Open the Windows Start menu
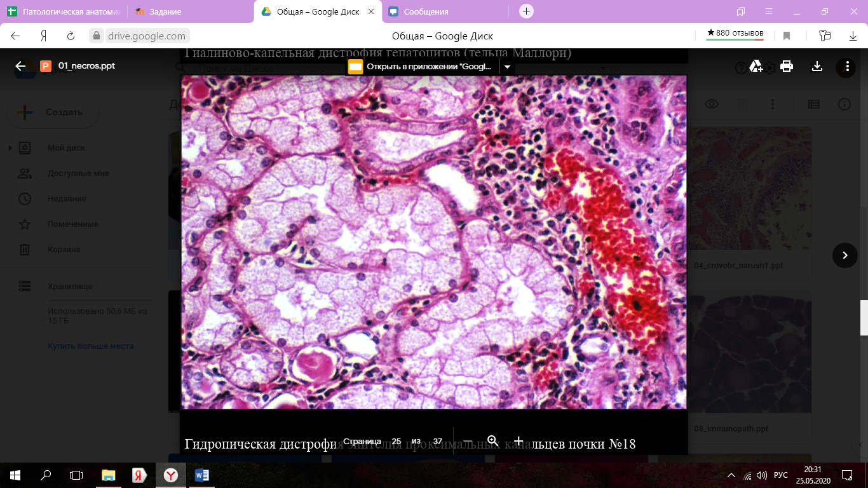Image resolution: width=868 pixels, height=488 pixels. [15, 475]
